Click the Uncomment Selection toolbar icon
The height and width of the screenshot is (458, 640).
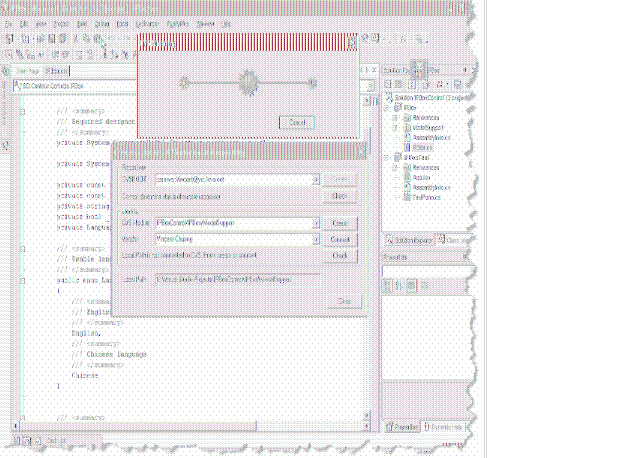tap(90, 54)
